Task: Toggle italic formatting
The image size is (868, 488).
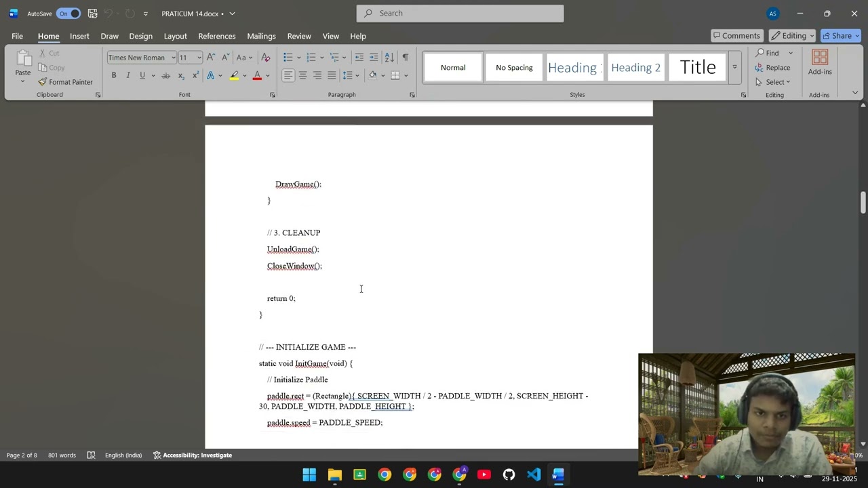Action: click(127, 75)
